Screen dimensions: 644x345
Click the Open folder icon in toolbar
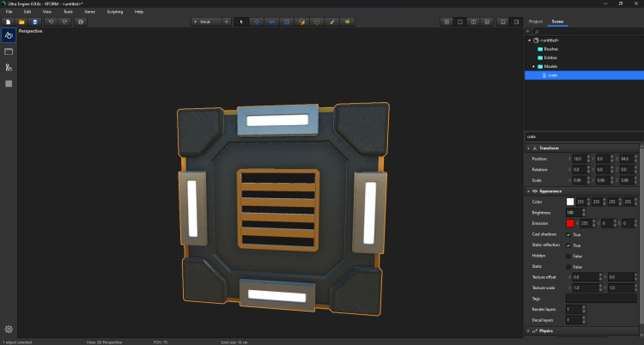coord(21,21)
